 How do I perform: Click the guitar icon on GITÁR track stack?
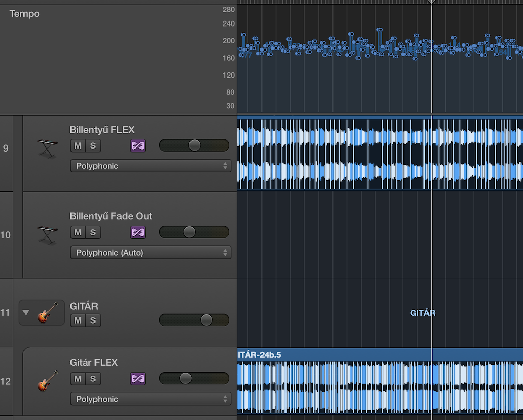pyautogui.click(x=47, y=312)
